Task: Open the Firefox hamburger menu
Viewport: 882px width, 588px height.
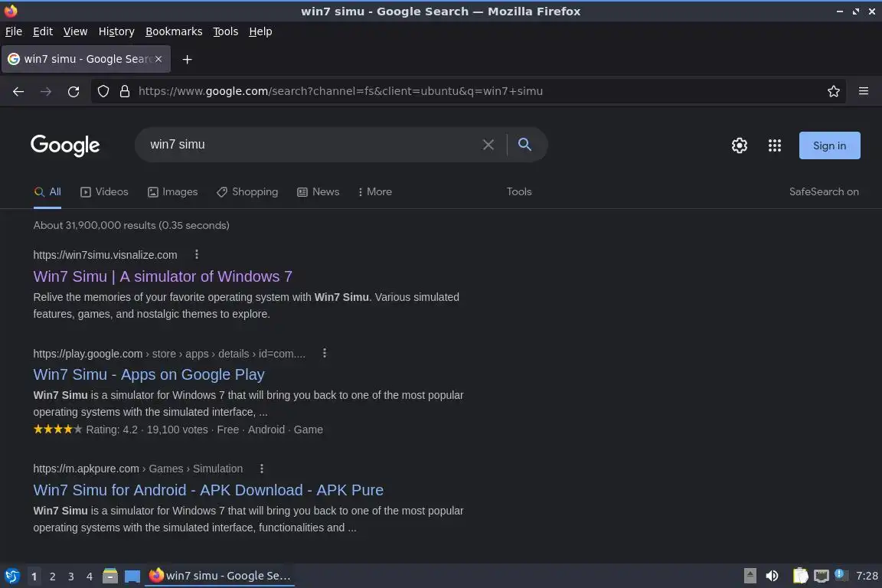Action: pyautogui.click(x=864, y=91)
